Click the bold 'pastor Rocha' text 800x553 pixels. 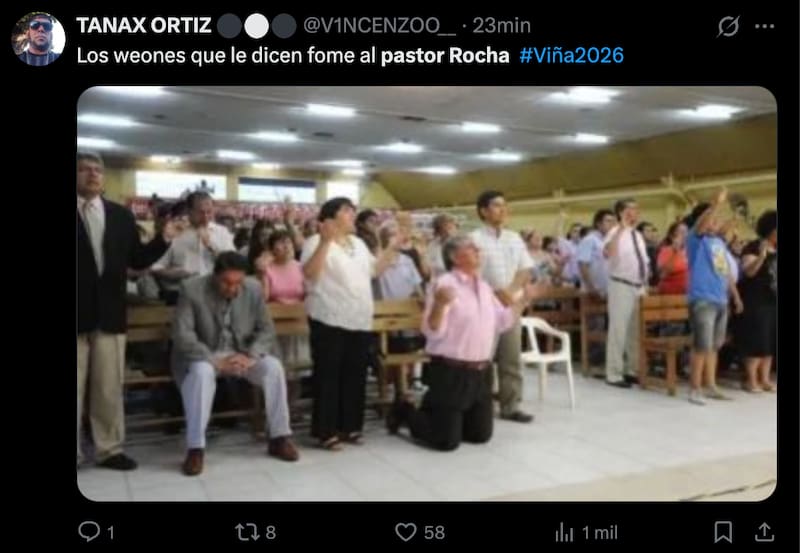[x=445, y=56]
